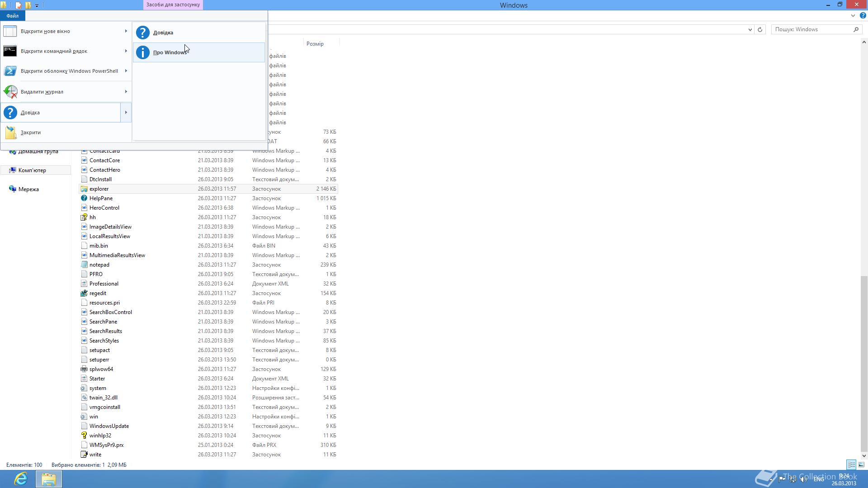Click the properties icon in quick access toolbar
The image size is (868, 488).
tap(18, 5)
